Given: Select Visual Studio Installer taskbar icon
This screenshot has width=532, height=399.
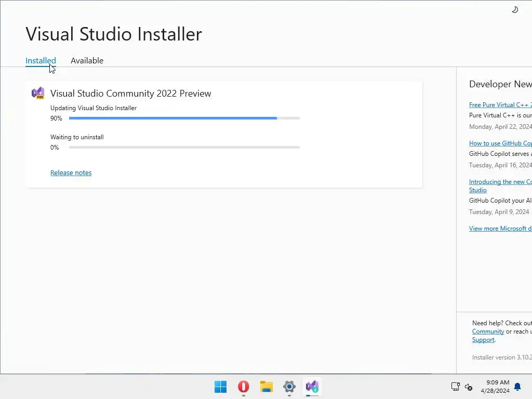Looking at the screenshot, I should coord(312,387).
